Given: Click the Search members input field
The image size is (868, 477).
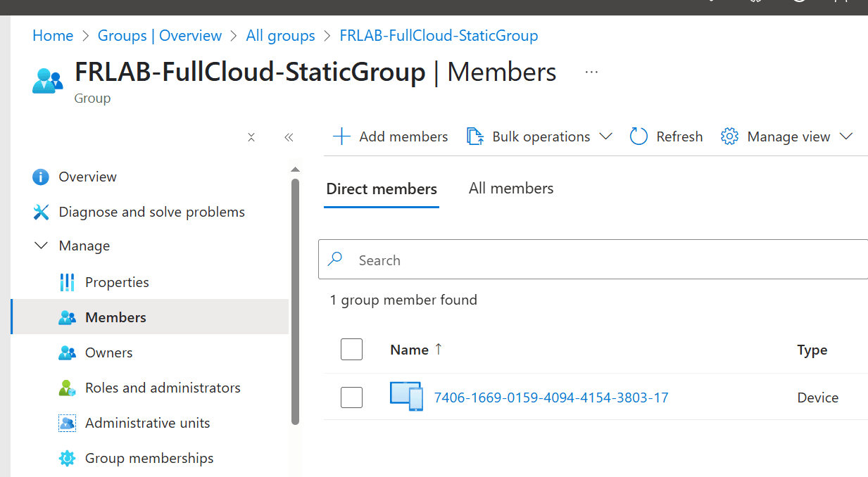Looking at the screenshot, I should click(x=605, y=260).
